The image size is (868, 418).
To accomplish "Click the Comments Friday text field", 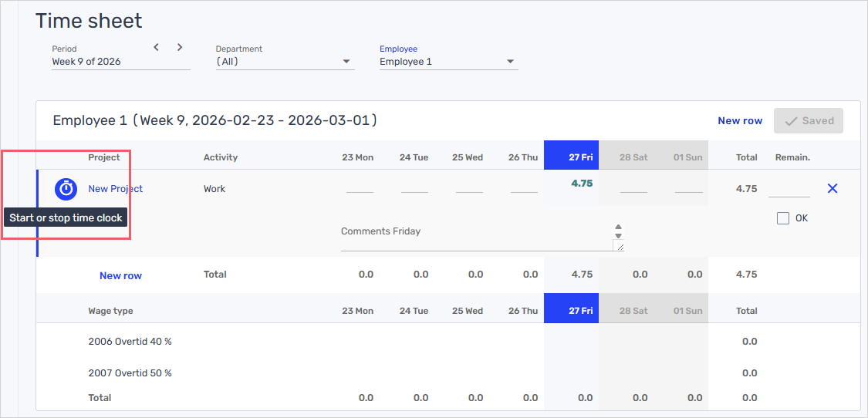I will 475,236.
